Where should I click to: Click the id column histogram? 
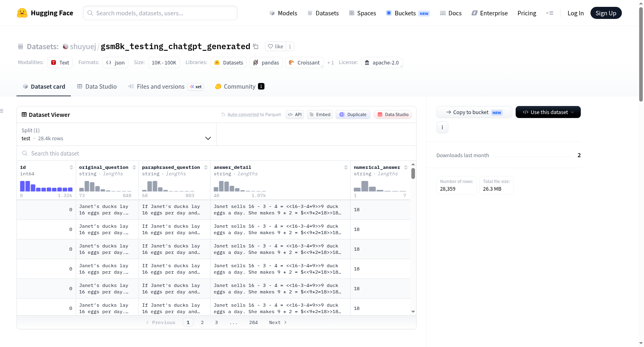click(46, 186)
